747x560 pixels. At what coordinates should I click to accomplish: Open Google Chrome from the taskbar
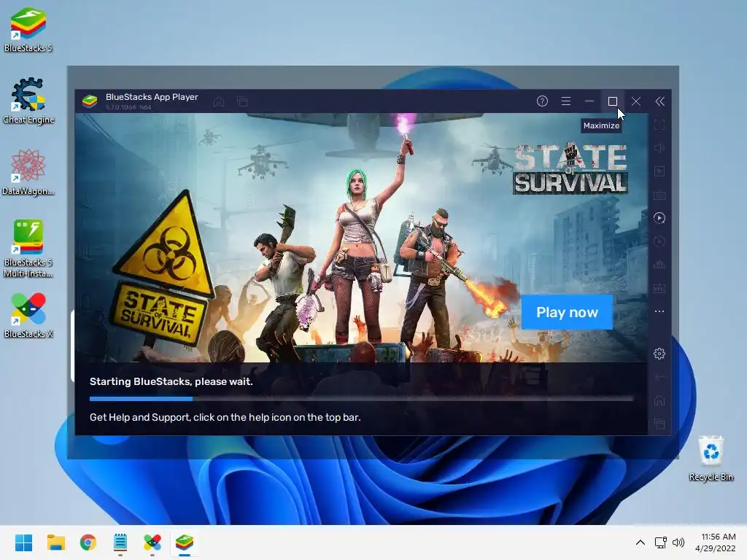click(88, 542)
